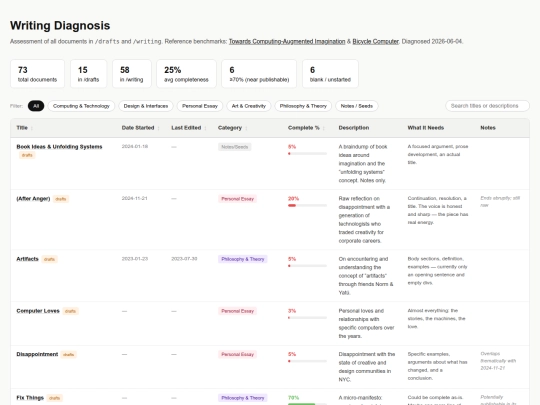Click the progress bar in Disappointment row
Screen dimensions: 540x405
(307, 361)
